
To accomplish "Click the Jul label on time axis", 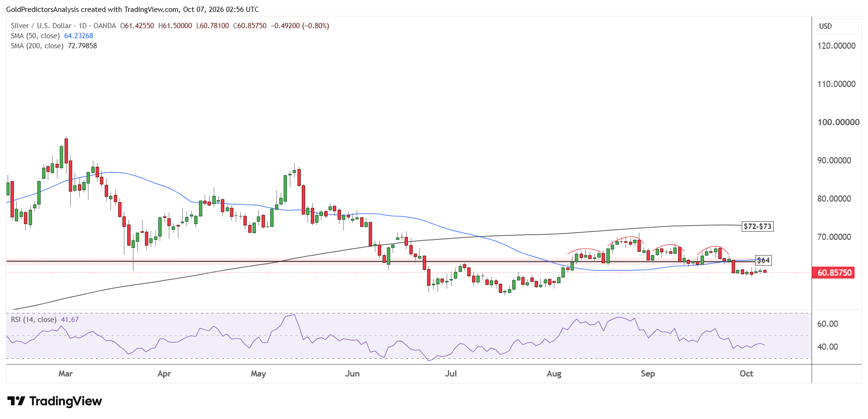I will [451, 374].
